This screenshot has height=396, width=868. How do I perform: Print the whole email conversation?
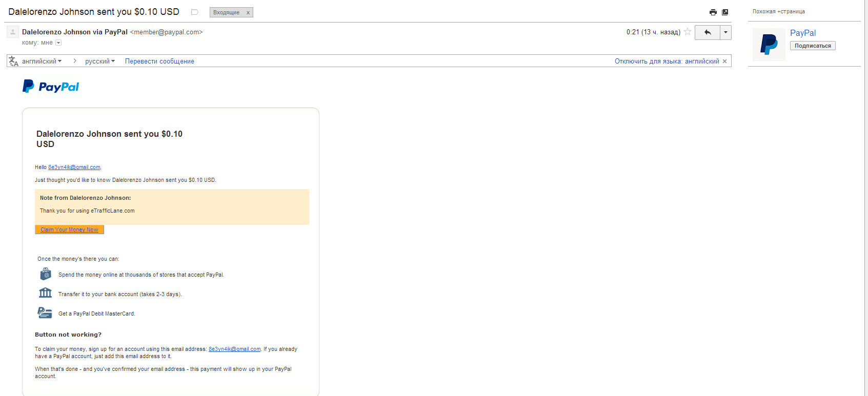(713, 12)
